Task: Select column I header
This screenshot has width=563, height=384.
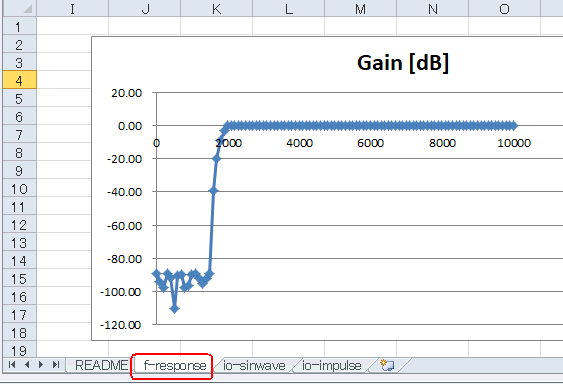Action: (73, 8)
